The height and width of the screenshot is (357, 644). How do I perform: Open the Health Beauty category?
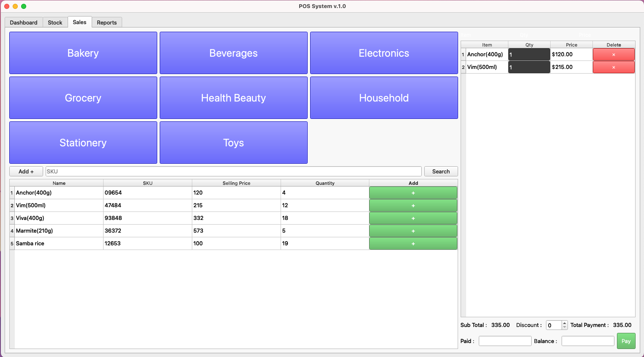click(x=234, y=98)
